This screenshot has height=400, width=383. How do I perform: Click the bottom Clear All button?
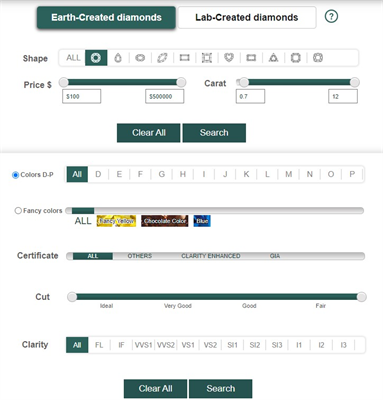pyautogui.click(x=155, y=389)
